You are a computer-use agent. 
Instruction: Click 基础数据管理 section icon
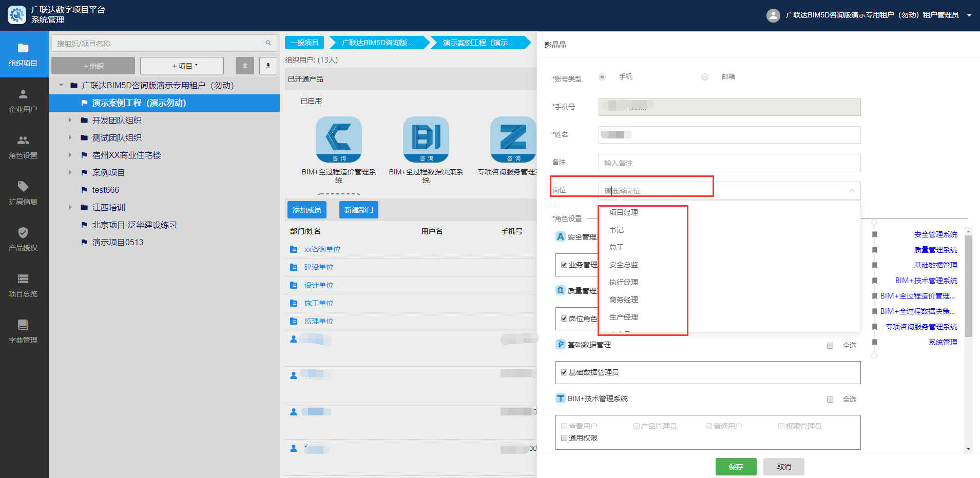(561, 344)
